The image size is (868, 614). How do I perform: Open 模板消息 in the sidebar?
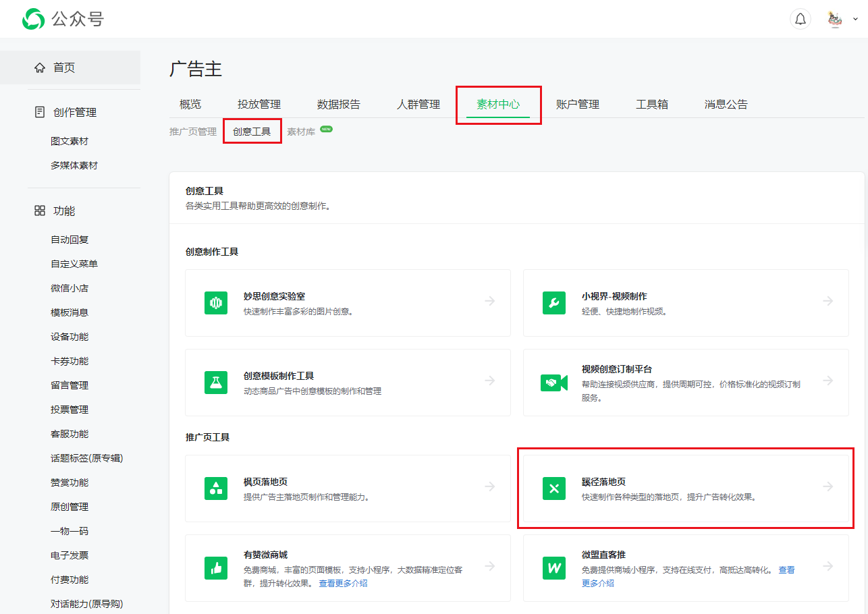pyautogui.click(x=70, y=312)
